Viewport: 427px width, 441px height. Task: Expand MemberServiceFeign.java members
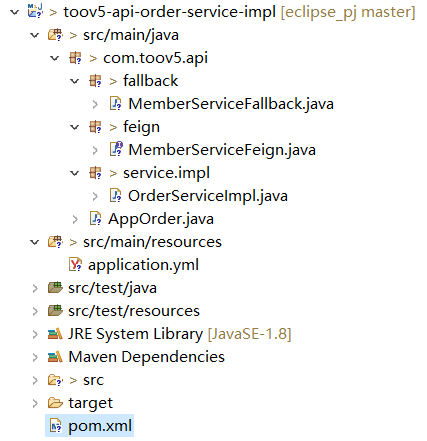click(95, 150)
